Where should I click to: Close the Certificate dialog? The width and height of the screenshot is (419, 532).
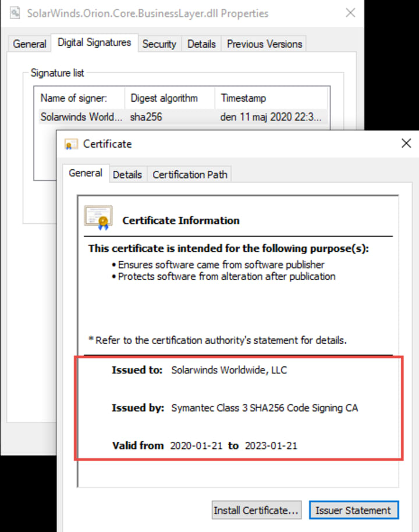coord(406,143)
